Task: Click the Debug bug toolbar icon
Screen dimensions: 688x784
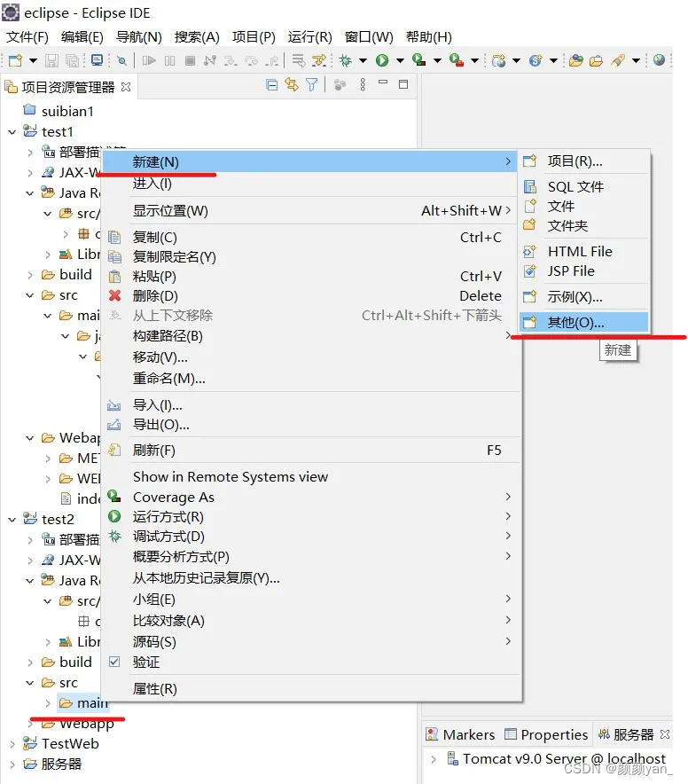Action: [345, 60]
